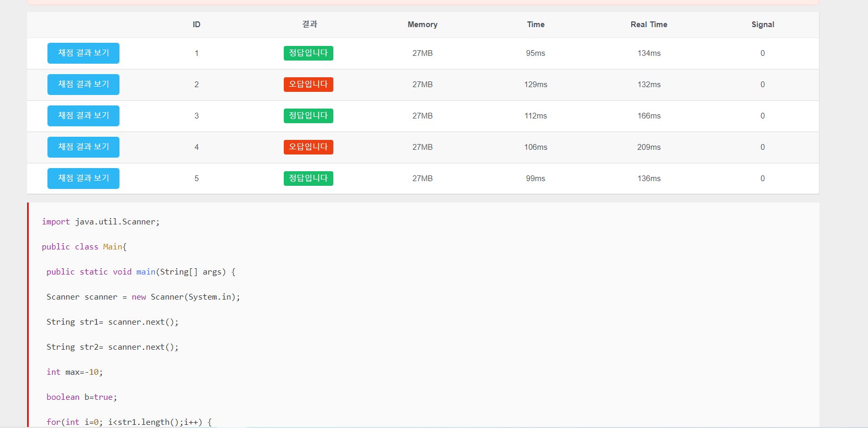Click the 132ms real time value
This screenshot has width=868, height=428.
click(x=649, y=85)
